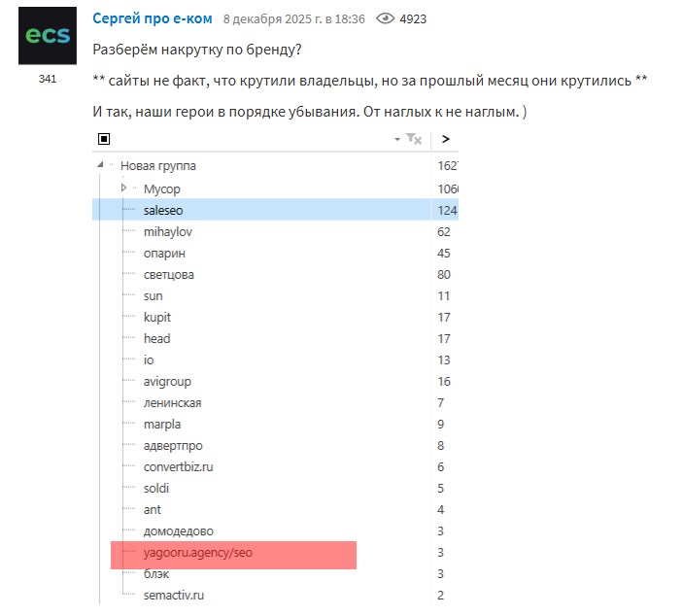Select the домодедово row
Image resolution: width=683 pixels, height=616 pixels.
[178, 530]
